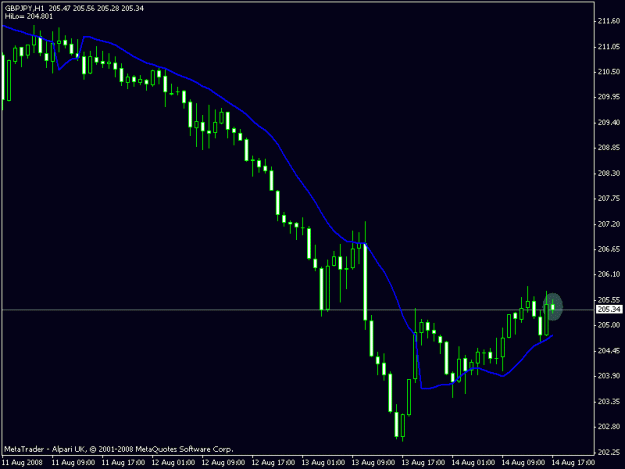Viewport: 625px width, 469px height.
Task: Click the lowest candle near 202.60
Action: (x=403, y=426)
